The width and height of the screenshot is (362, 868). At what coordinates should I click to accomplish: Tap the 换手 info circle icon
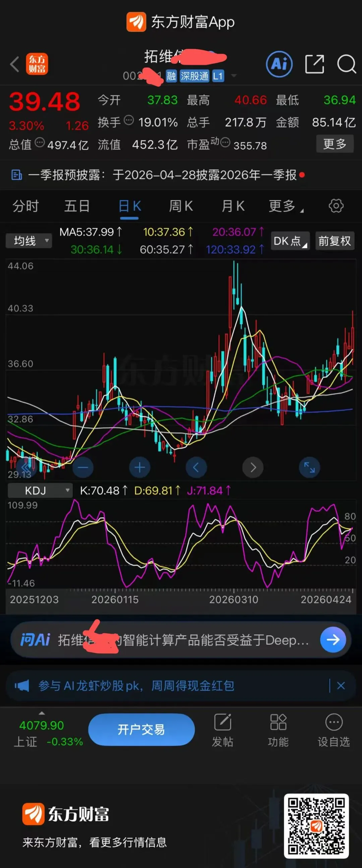[x=129, y=120]
